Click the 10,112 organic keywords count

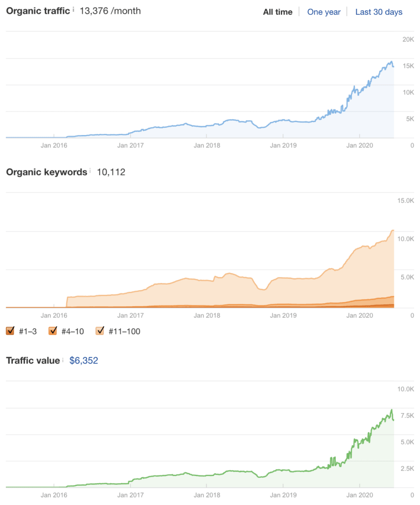pos(111,172)
